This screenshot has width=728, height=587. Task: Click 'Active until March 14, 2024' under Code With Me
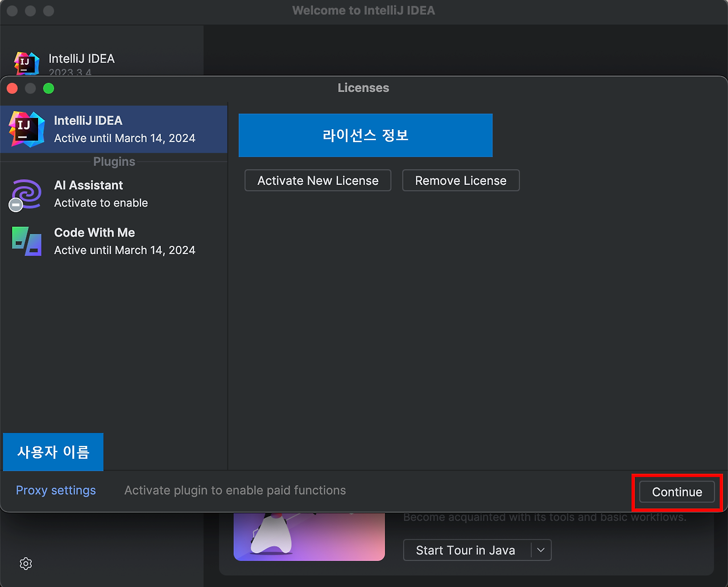[125, 250]
